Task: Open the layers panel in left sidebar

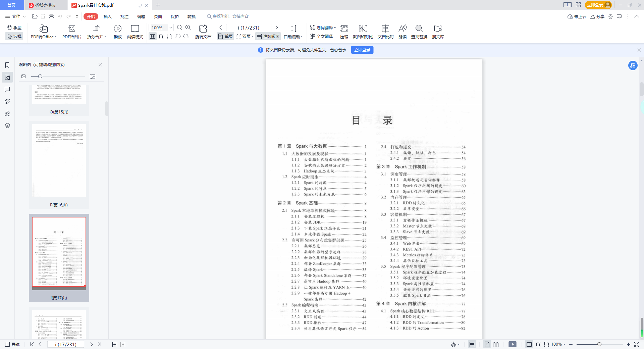Action: point(7,126)
